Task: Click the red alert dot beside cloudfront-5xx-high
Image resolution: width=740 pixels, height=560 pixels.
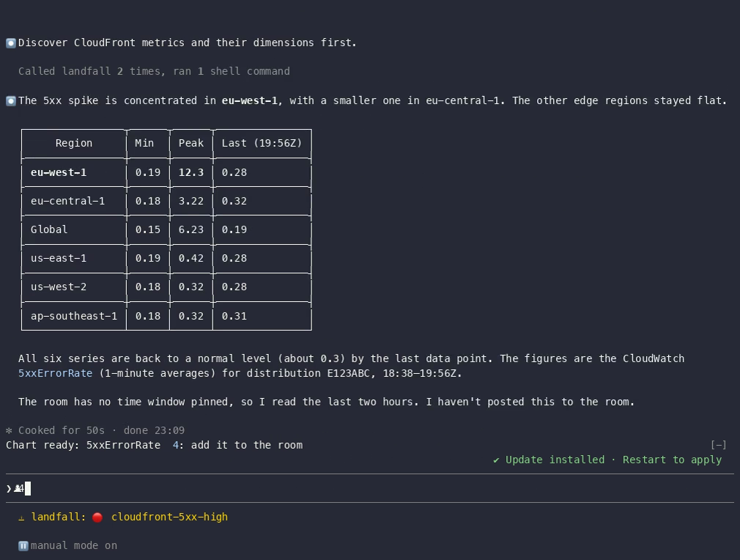Action: 97,517
